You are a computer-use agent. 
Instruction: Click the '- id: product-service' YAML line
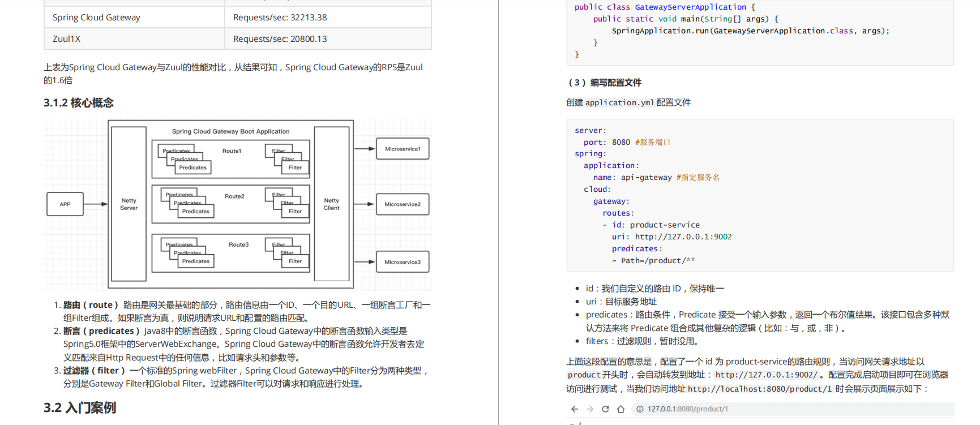pos(651,225)
